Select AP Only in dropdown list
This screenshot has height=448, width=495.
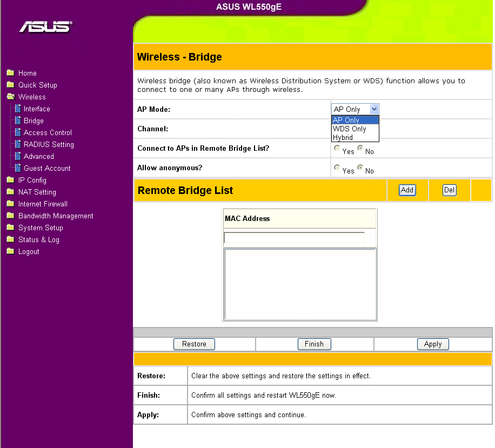coord(355,120)
